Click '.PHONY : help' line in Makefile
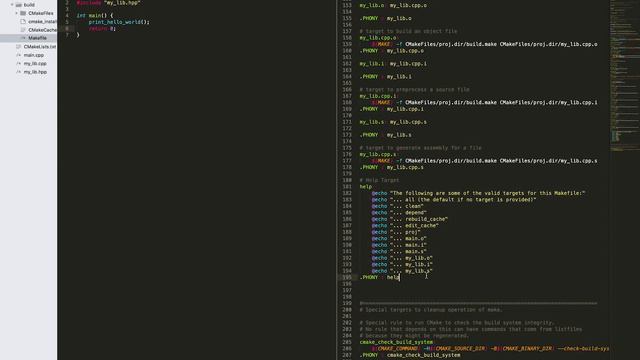Screen dimensions: 640x360 (380, 278)
